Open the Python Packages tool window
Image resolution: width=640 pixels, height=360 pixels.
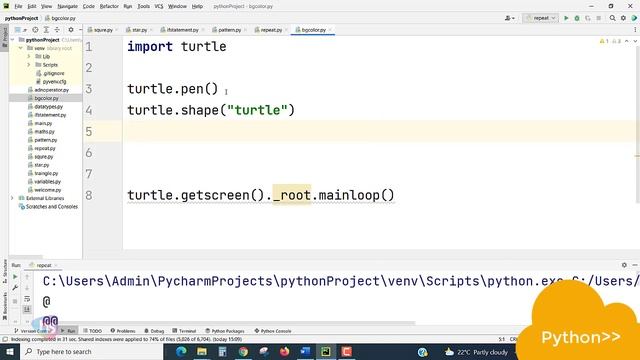(x=224, y=331)
